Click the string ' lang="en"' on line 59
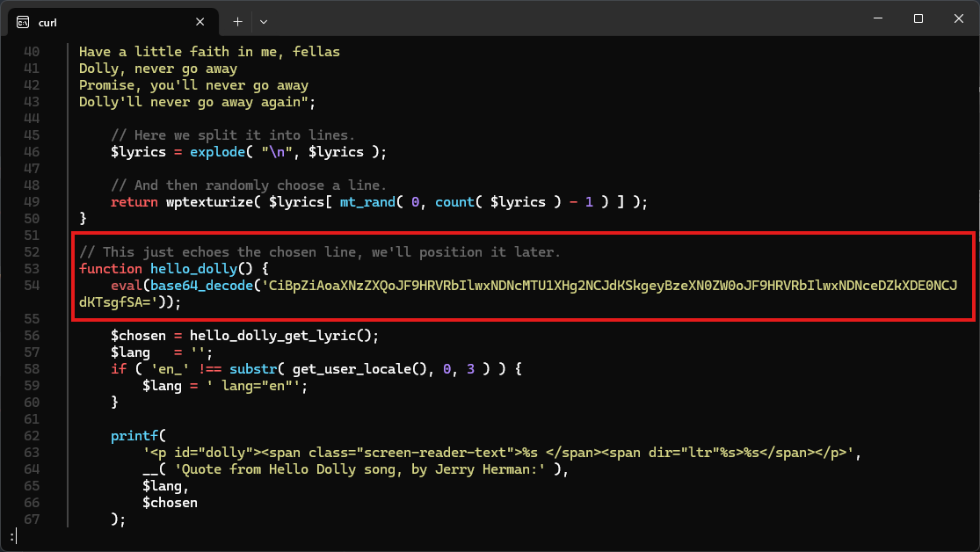This screenshot has height=552, width=980. click(x=253, y=387)
